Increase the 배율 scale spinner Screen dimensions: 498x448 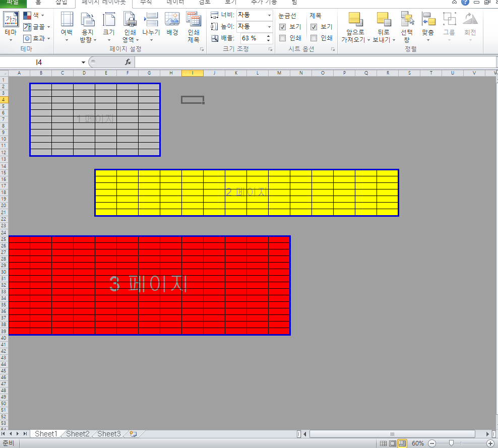[x=268, y=36]
